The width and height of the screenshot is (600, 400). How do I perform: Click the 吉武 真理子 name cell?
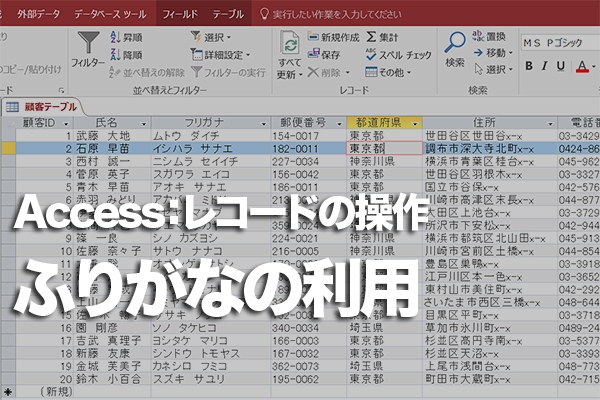point(112,341)
